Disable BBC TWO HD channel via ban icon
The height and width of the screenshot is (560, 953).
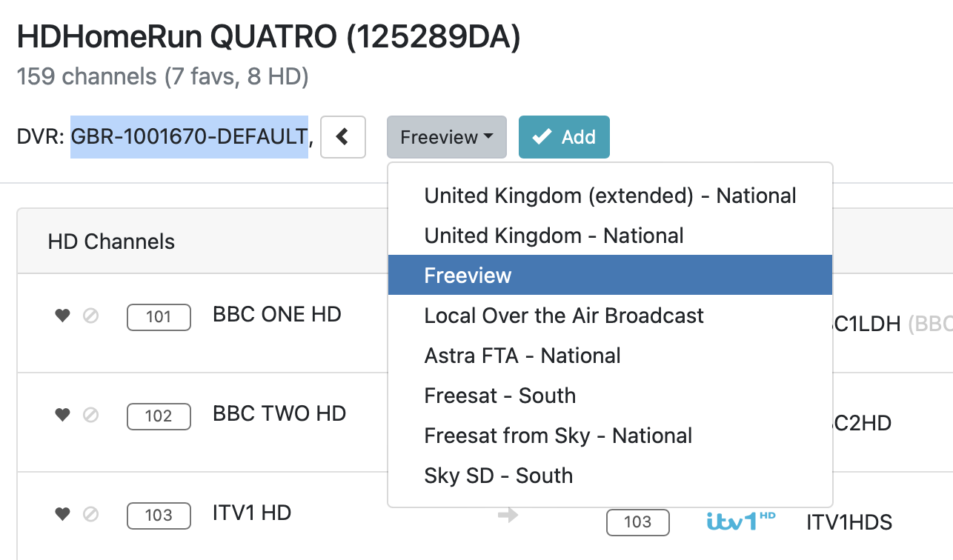click(x=90, y=415)
